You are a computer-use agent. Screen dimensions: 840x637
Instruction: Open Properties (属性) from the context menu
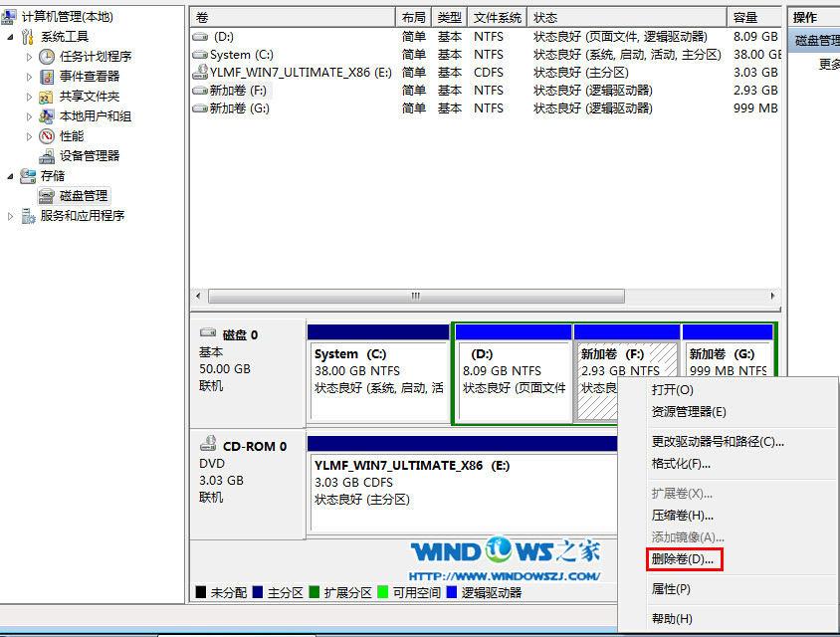670,589
